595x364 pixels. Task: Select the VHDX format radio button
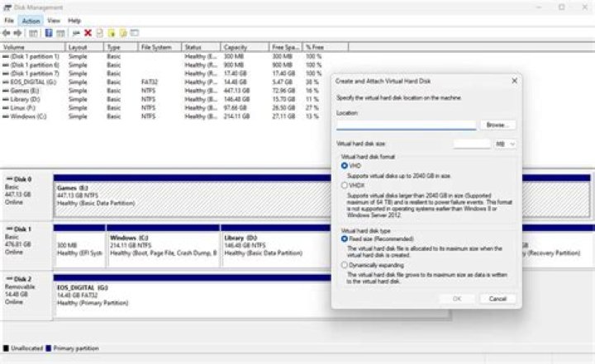[x=345, y=187]
